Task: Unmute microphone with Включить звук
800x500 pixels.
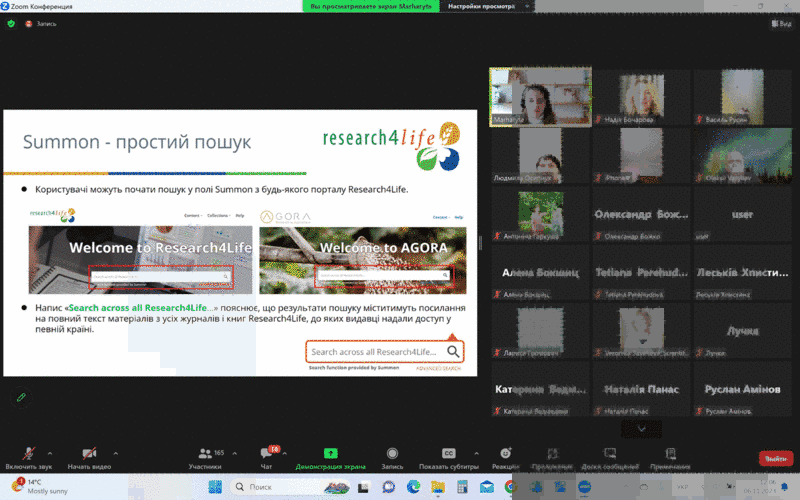Action: tap(29, 458)
